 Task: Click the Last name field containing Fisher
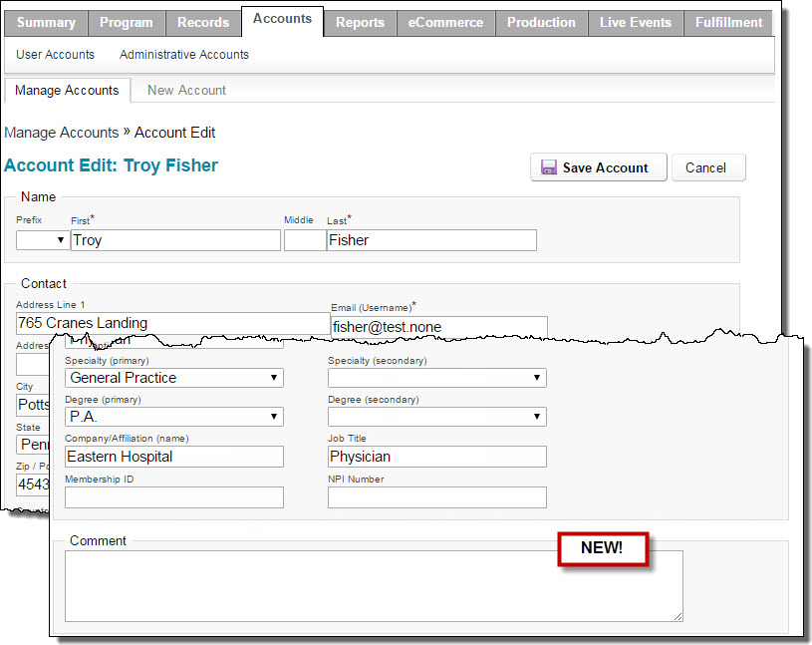coord(431,240)
